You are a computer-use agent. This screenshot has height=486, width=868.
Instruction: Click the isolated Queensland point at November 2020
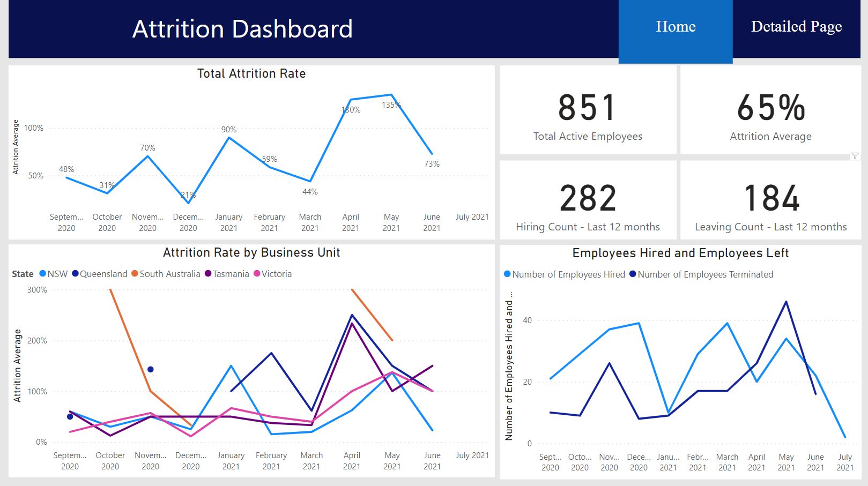tap(151, 370)
